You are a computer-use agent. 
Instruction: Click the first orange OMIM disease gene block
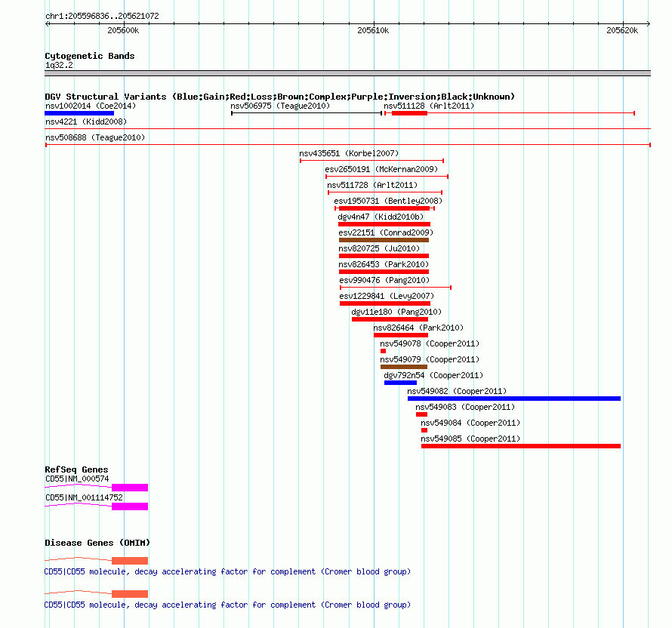point(130,561)
